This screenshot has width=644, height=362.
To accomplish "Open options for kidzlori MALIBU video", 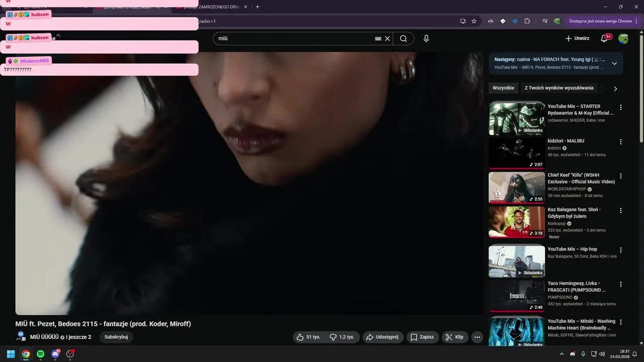I will tap(621, 142).
